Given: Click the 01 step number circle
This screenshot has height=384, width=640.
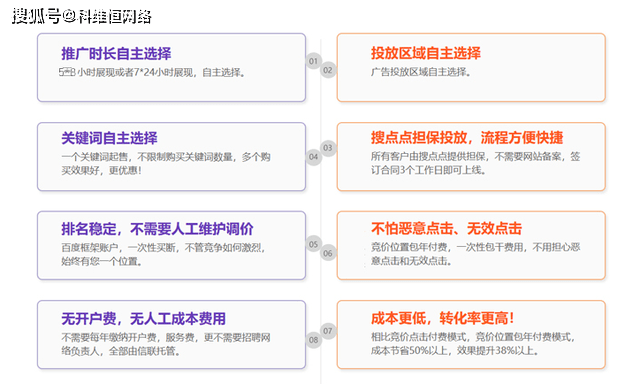Looking at the screenshot, I should [313, 61].
